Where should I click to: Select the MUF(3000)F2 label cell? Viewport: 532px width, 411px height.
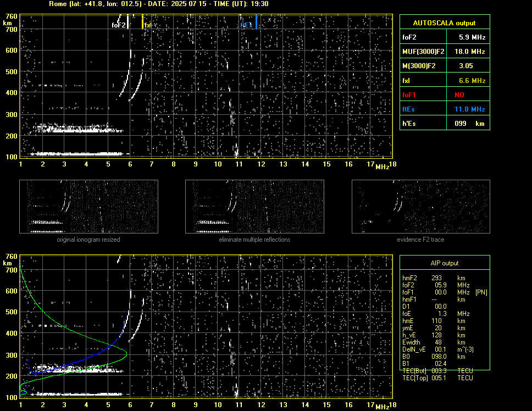coord(423,52)
